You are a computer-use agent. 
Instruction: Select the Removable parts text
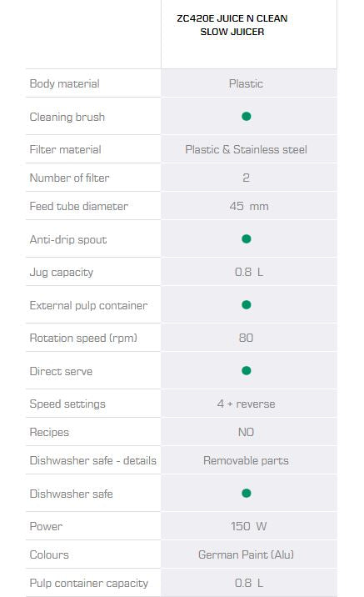coord(246,461)
